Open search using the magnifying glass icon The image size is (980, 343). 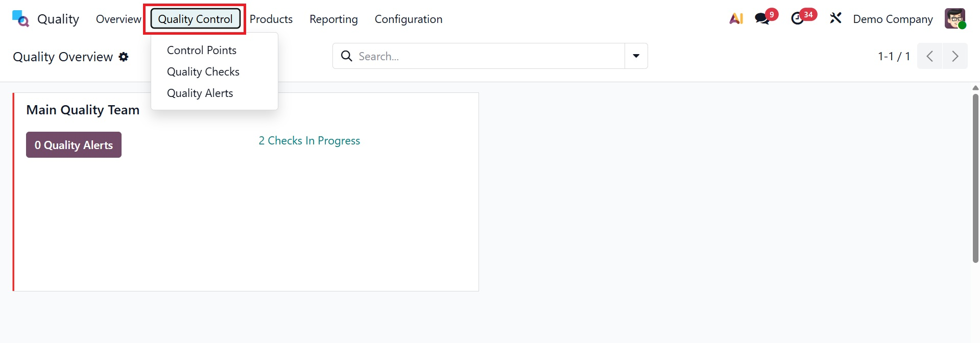347,56
